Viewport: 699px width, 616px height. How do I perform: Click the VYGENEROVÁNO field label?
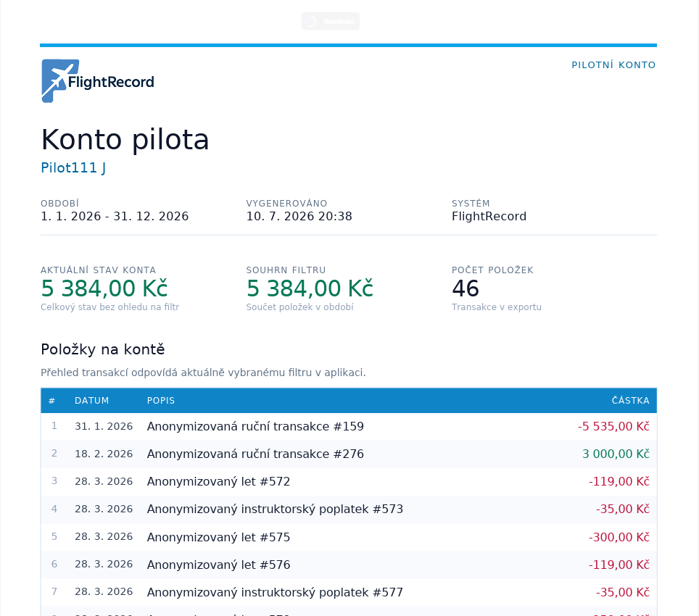[286, 204]
